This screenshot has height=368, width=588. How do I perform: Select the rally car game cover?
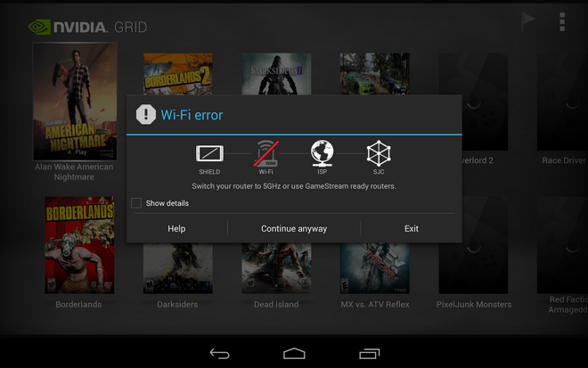[x=374, y=74]
